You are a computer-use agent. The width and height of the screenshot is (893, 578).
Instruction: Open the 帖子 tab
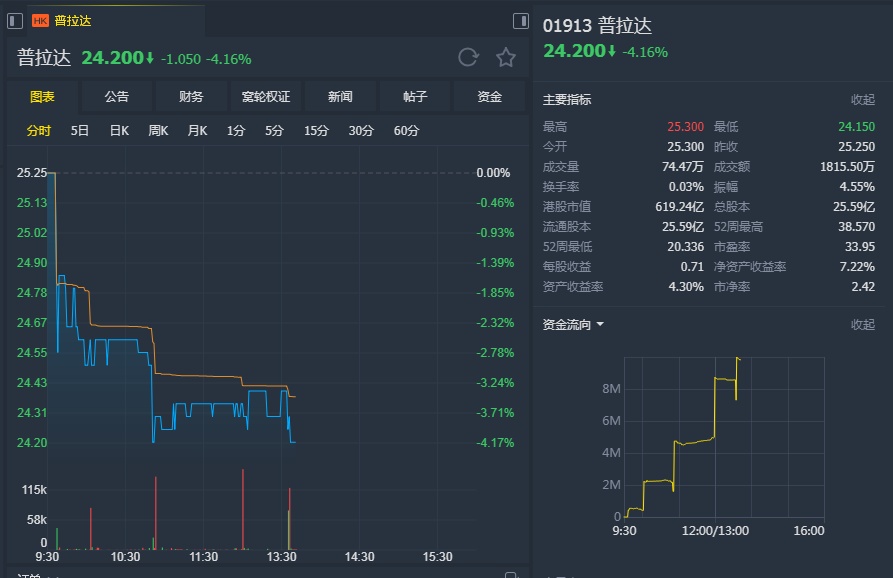pyautogui.click(x=415, y=97)
